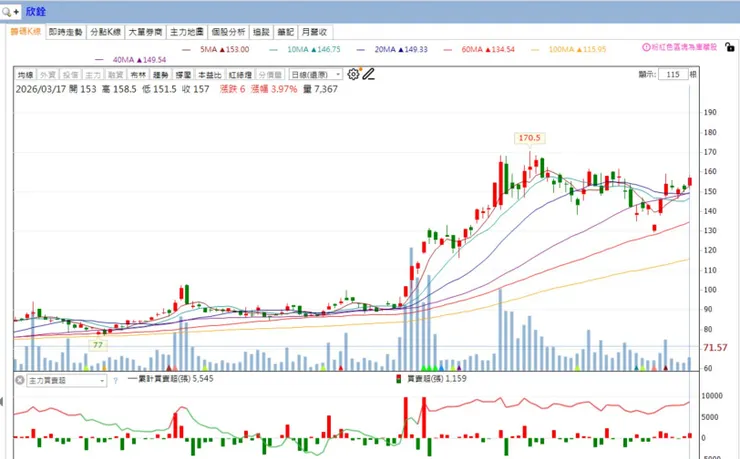Click the pink 粉紅色 notice text
Screen dimensions: 740x459
tap(684, 47)
